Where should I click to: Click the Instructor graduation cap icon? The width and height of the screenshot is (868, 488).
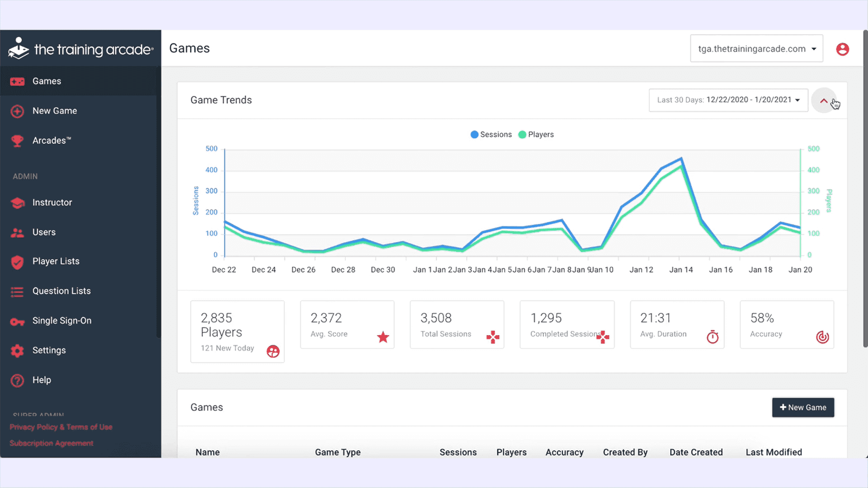17,203
